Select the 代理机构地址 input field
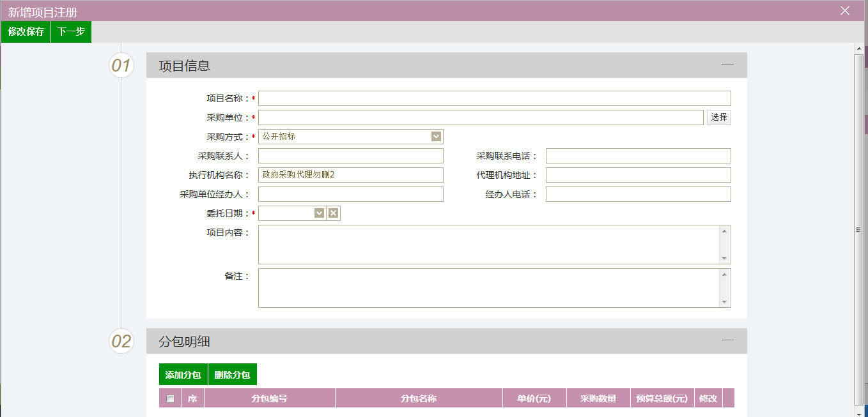The height and width of the screenshot is (417, 868). (x=638, y=175)
